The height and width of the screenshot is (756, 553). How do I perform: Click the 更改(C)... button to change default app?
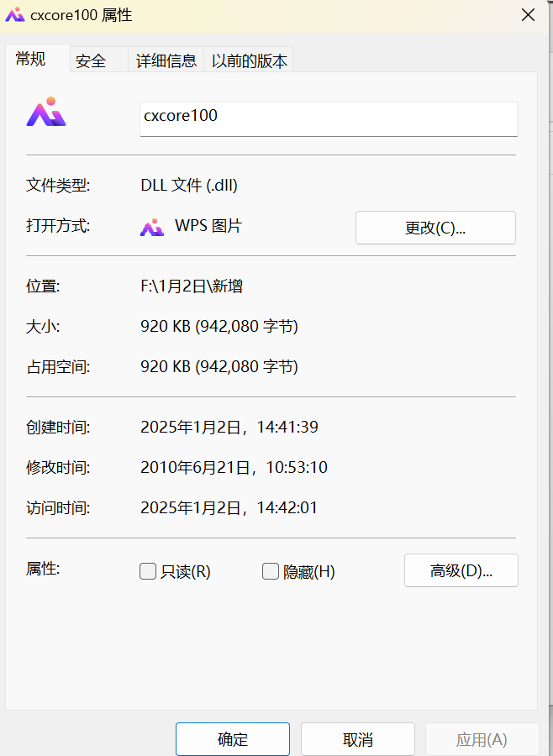[435, 227]
